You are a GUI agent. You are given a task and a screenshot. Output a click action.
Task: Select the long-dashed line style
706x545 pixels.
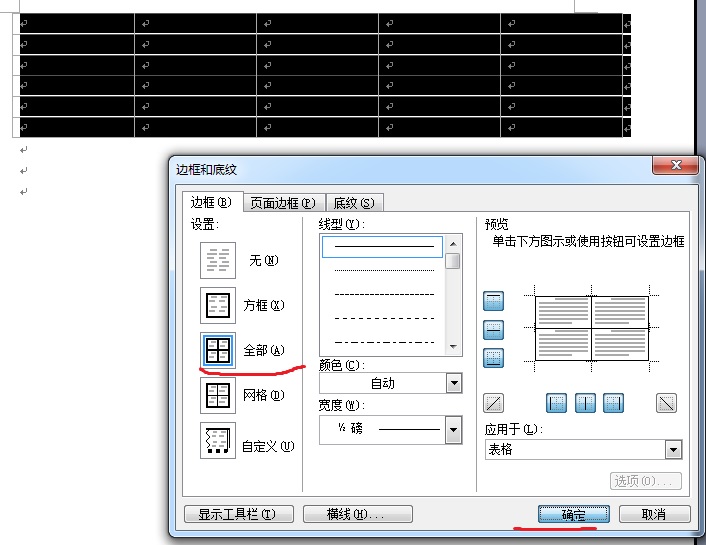(384, 318)
